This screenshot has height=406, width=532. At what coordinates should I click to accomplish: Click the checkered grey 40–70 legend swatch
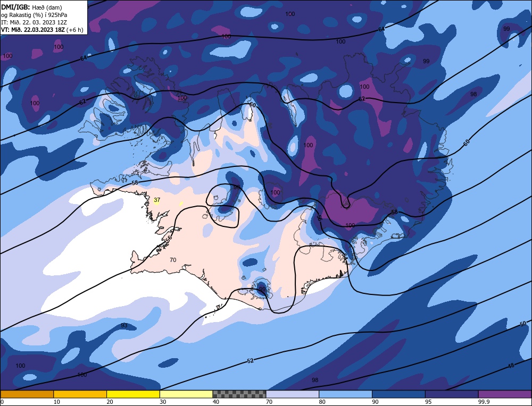coord(239,394)
